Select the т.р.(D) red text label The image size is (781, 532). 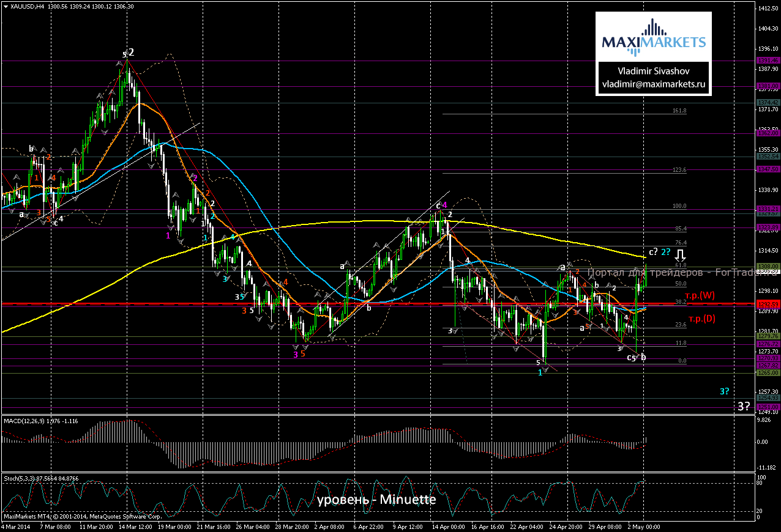701,319
